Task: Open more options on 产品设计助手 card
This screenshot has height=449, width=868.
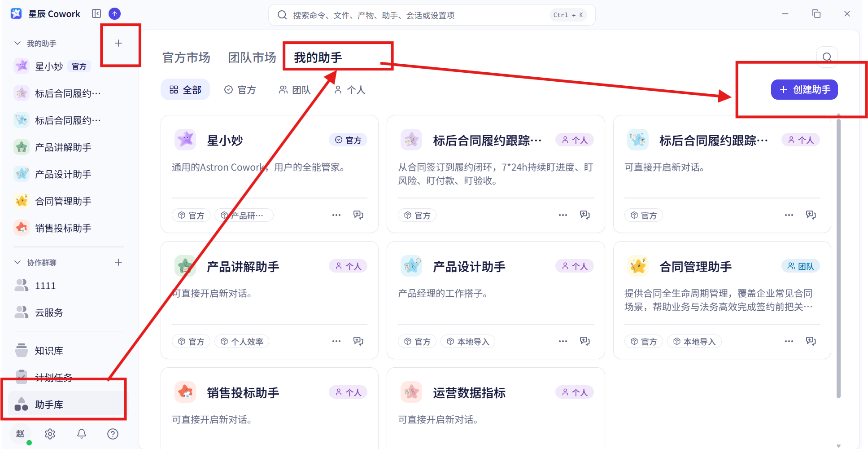Action: (563, 341)
